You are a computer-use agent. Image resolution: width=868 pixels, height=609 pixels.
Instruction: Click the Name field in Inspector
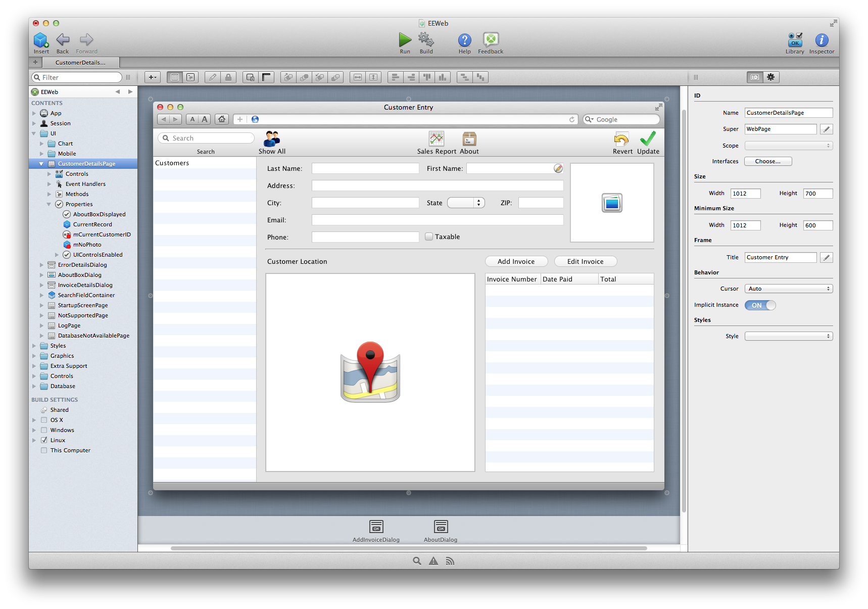click(x=789, y=113)
